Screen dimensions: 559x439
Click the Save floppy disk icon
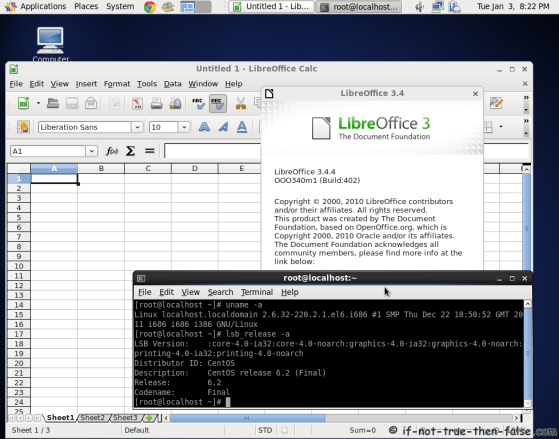72,103
